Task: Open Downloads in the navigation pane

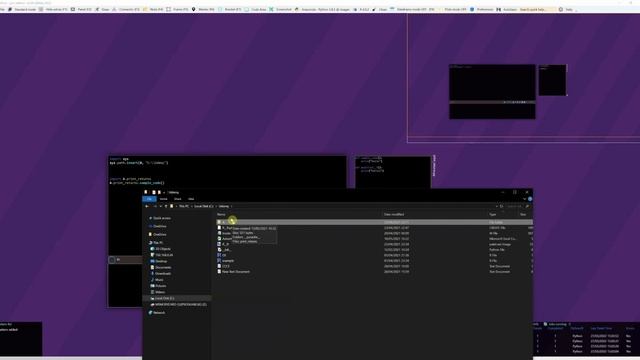Action: tap(161, 273)
